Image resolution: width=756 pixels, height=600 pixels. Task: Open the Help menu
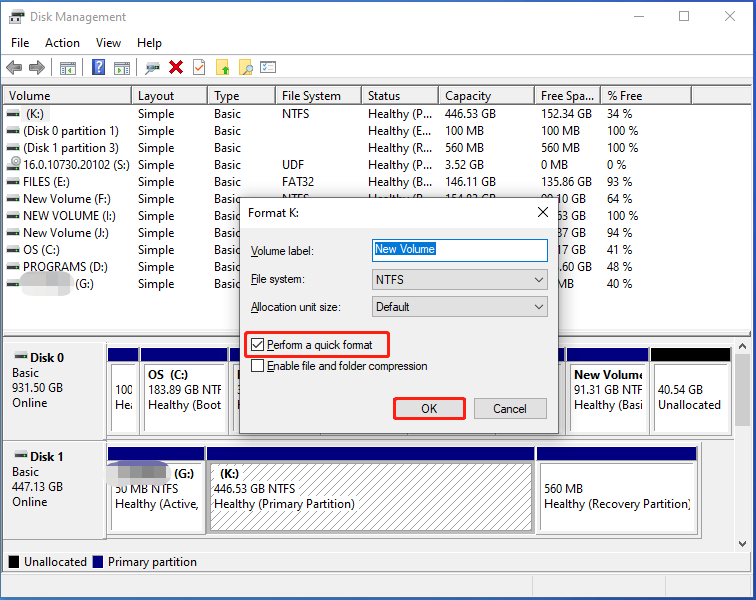pyautogui.click(x=149, y=43)
